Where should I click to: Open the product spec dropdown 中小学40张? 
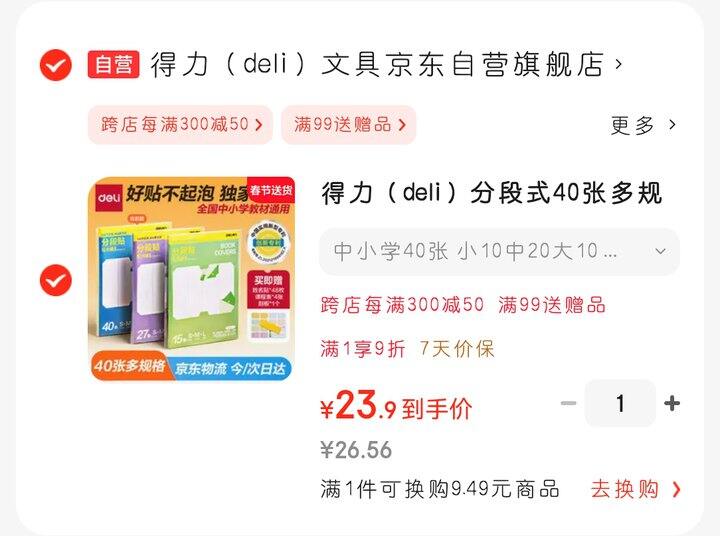pyautogui.click(x=499, y=251)
